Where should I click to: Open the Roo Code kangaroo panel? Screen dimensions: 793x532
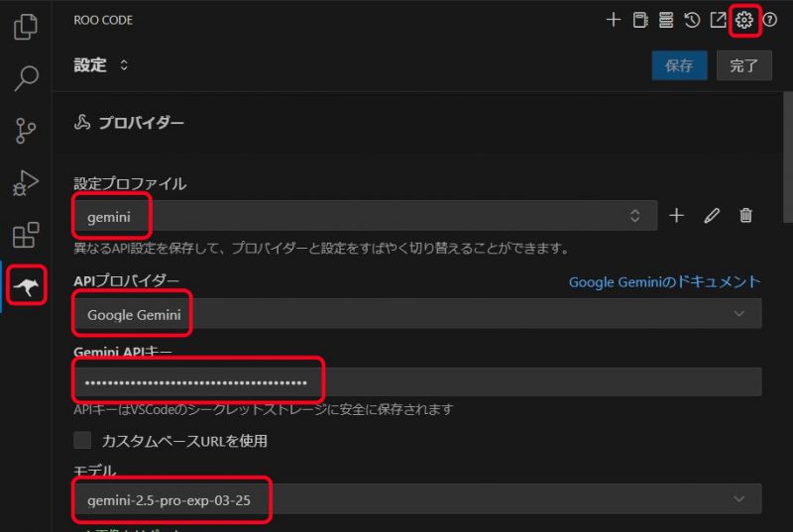(27, 286)
